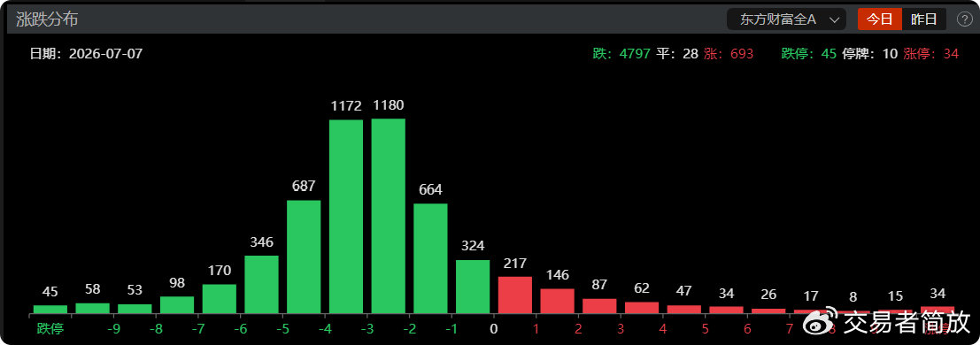The width and height of the screenshot is (980, 345).
Task: Click the 涨停: 34 statistic
Action: pyautogui.click(x=930, y=54)
